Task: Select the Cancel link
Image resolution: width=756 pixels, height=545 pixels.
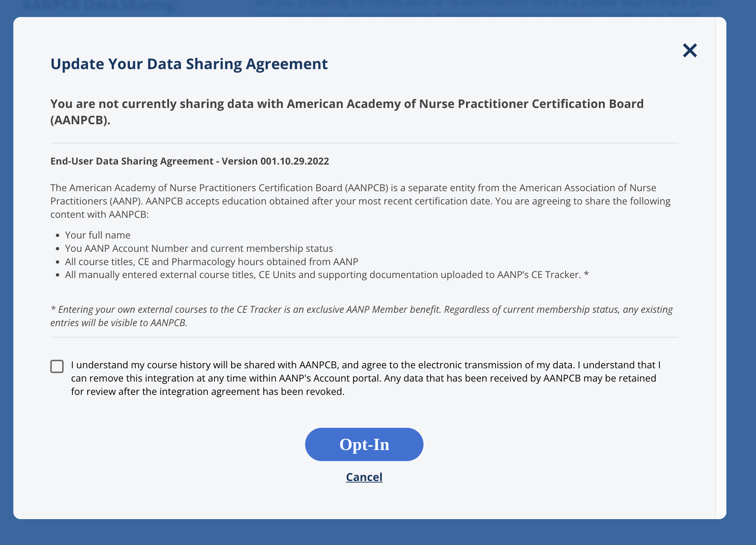Action: coord(364,477)
